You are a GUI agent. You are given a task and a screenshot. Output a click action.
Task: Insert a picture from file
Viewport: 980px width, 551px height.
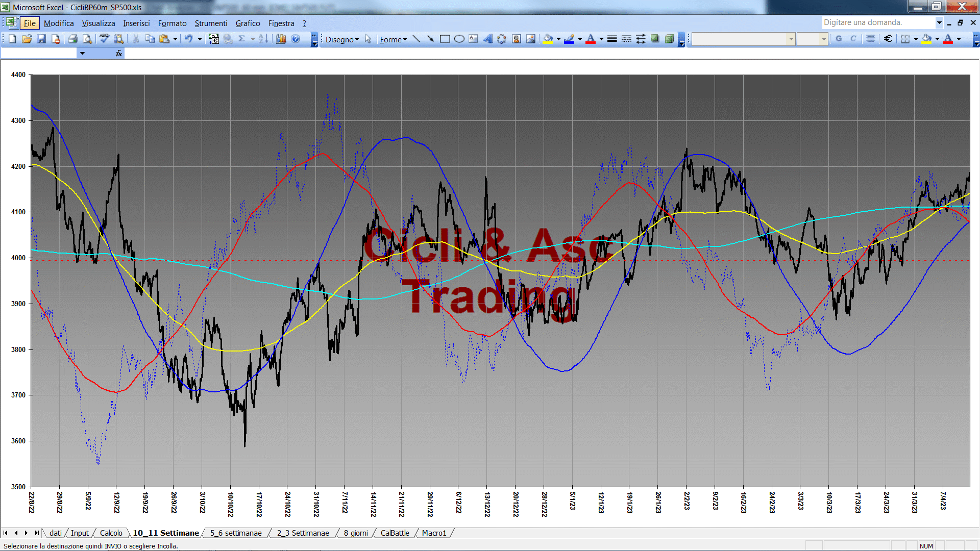click(x=531, y=39)
